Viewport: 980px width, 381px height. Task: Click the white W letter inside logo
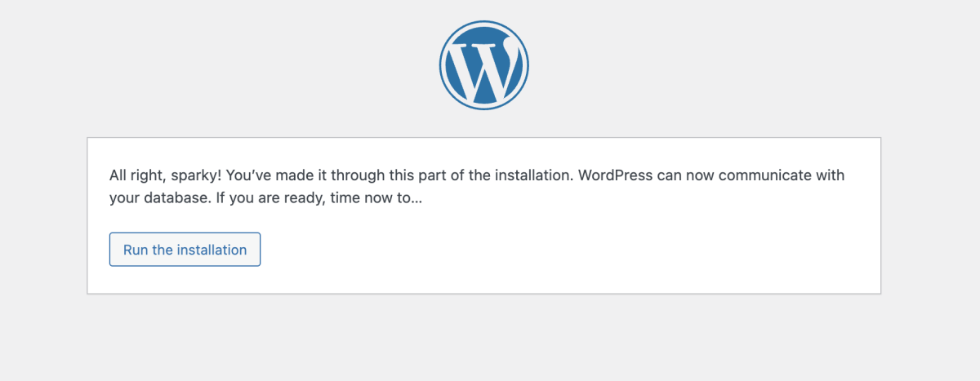[x=484, y=66]
